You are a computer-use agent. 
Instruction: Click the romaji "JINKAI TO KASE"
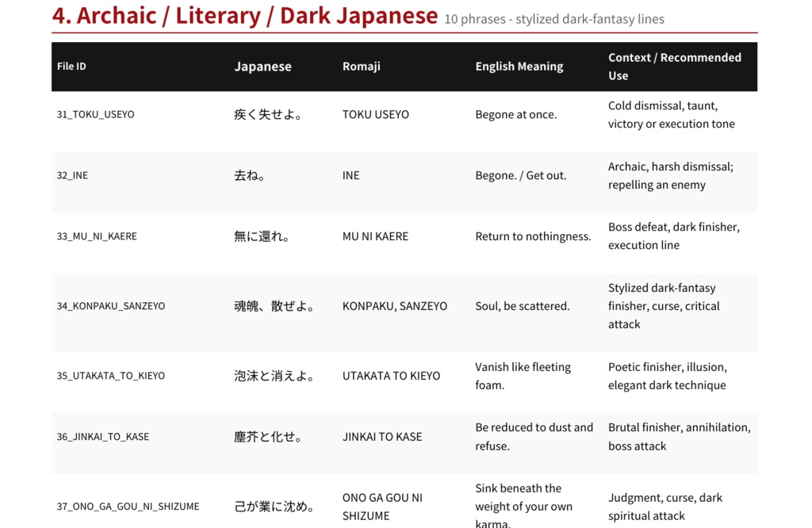click(x=382, y=437)
